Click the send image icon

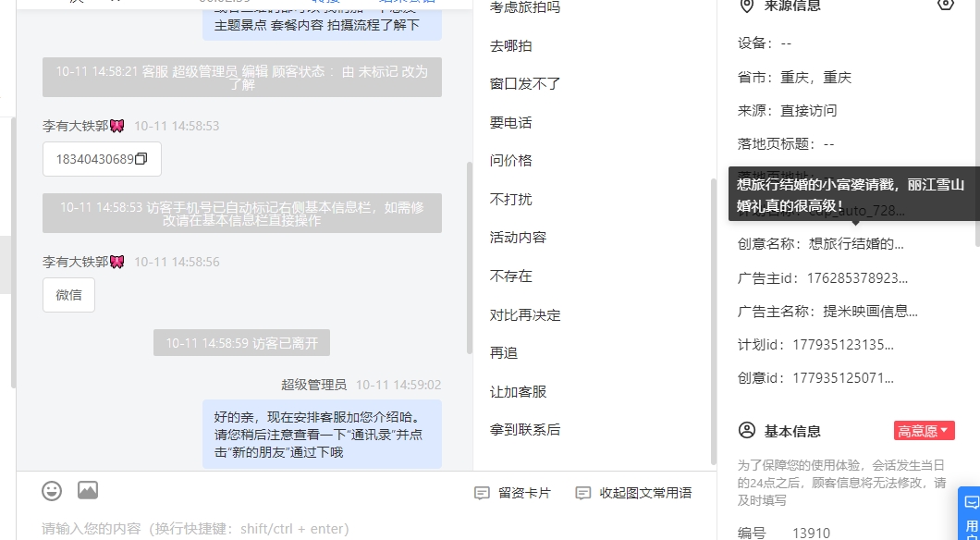[x=88, y=490]
